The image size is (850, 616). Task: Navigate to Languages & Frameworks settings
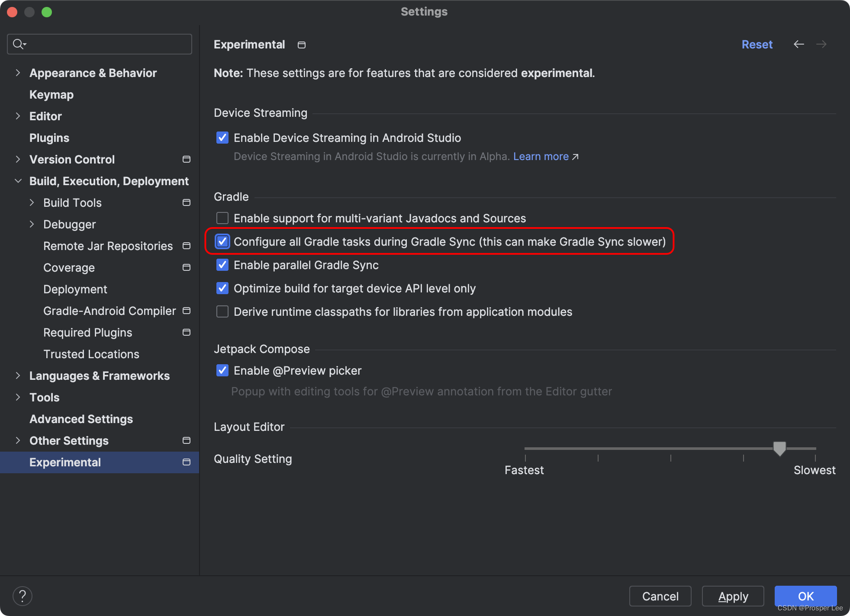coord(100,375)
